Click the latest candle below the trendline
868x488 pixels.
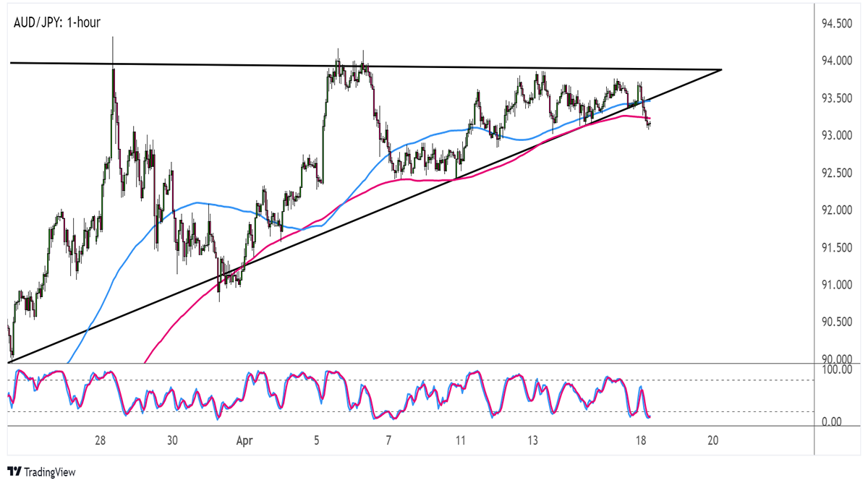(x=649, y=124)
